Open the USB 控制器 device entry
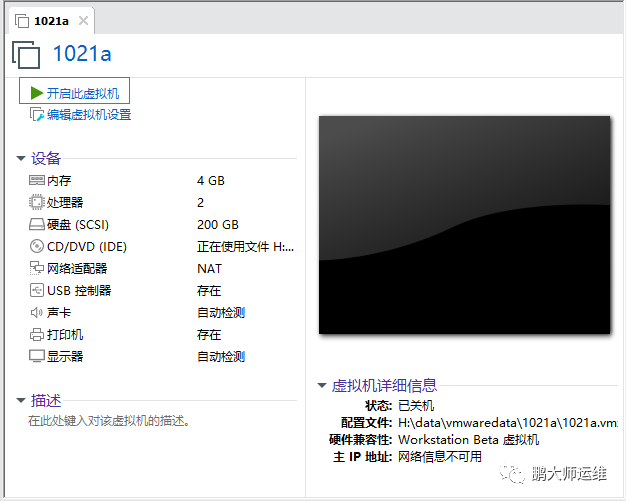The image size is (626, 501). pyautogui.click(x=79, y=290)
